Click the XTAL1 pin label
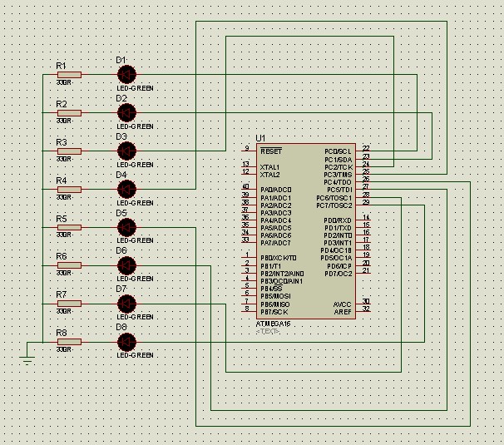 pyautogui.click(x=269, y=167)
